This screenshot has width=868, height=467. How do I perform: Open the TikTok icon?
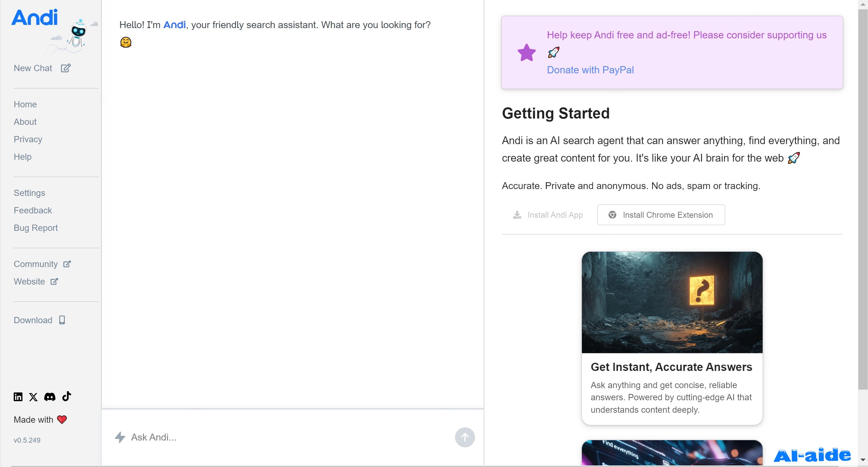pos(67,396)
